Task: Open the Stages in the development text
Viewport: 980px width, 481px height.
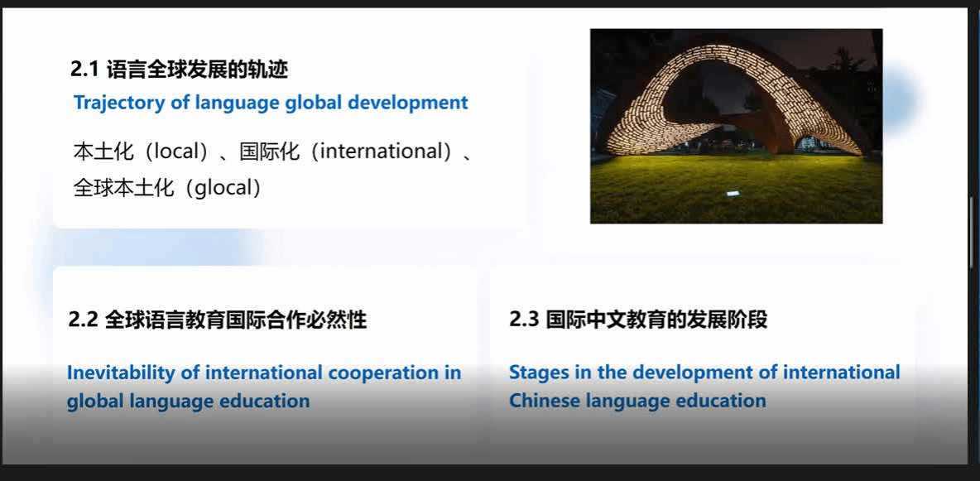Action: (x=704, y=373)
